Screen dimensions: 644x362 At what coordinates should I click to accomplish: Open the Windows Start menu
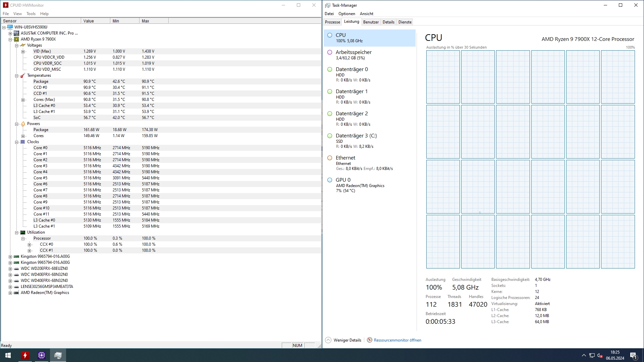pyautogui.click(x=8, y=355)
